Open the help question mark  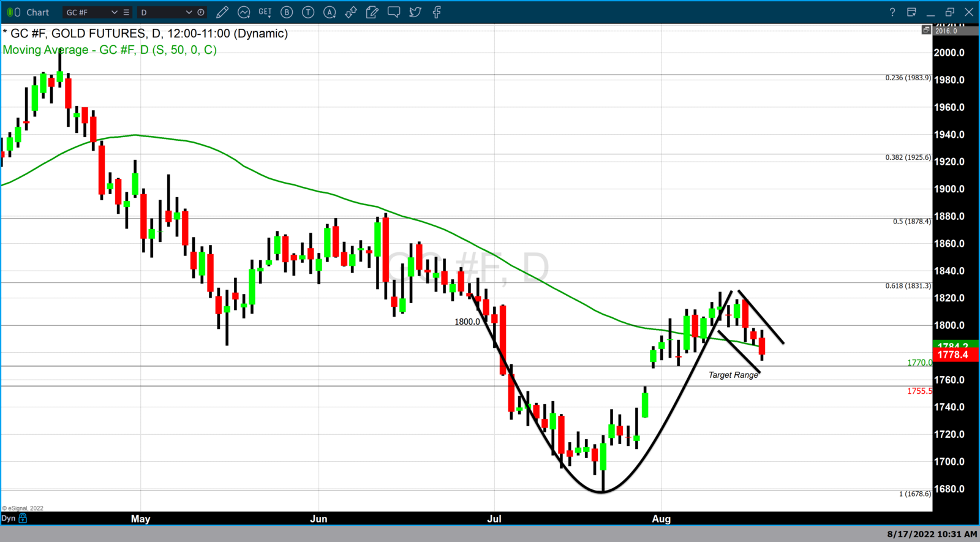coord(892,12)
